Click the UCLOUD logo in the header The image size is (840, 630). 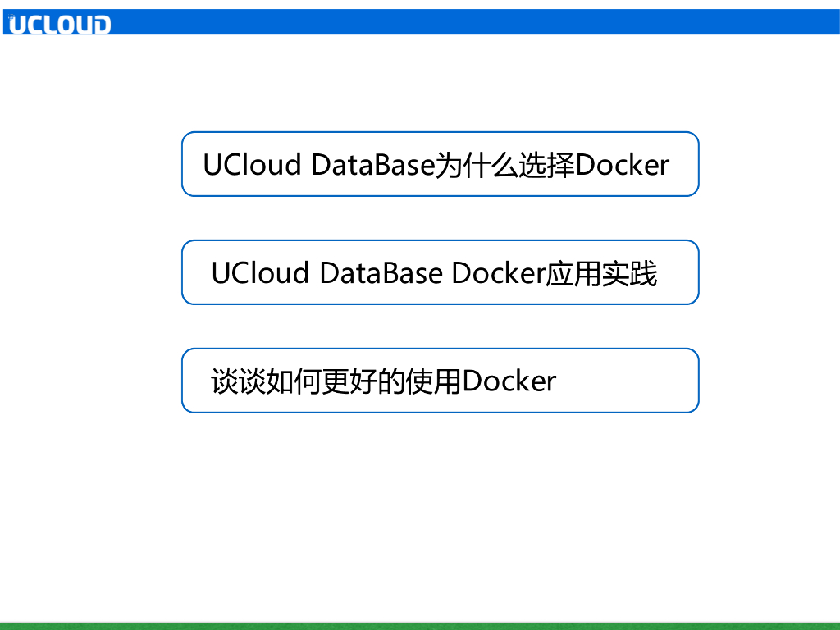click(58, 24)
